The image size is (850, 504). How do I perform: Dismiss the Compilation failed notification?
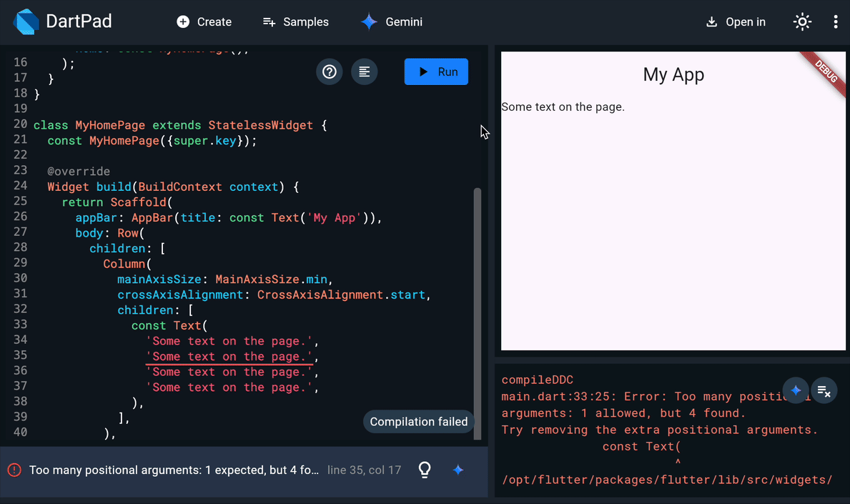tap(418, 422)
